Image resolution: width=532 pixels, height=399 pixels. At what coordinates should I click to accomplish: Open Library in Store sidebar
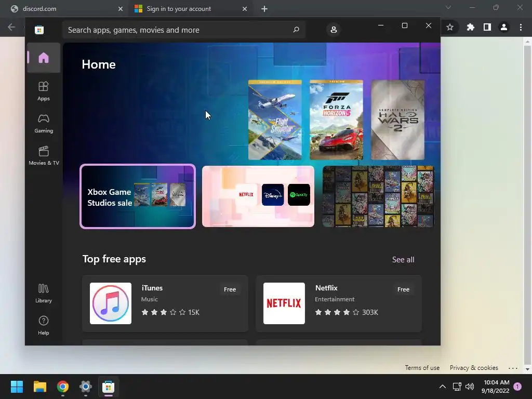pos(44,294)
